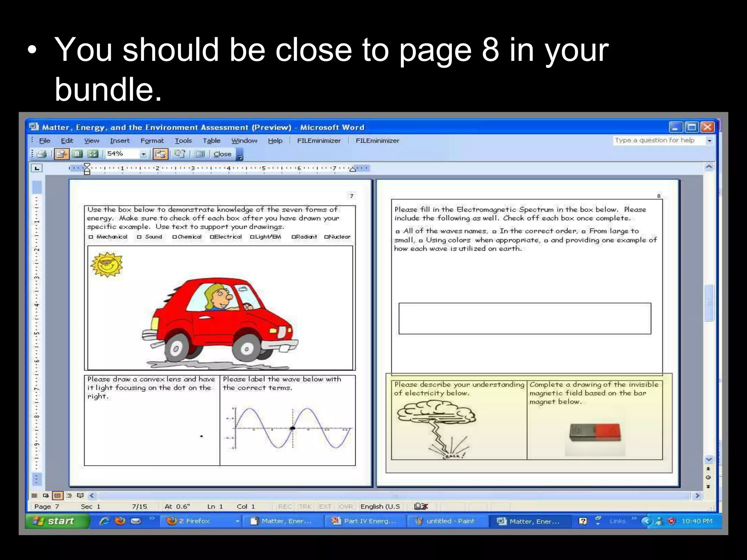Click the Chemical checkbox on page 7
The image size is (747, 560).
coord(175,237)
